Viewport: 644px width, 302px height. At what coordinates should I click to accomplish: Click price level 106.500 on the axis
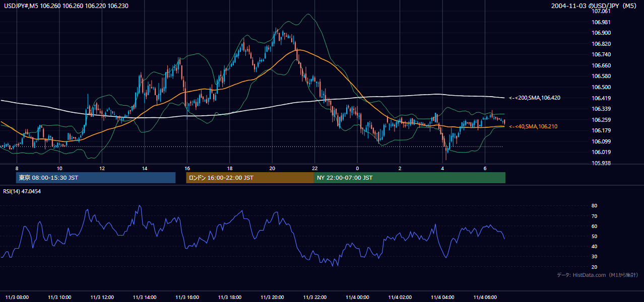tap(602, 87)
